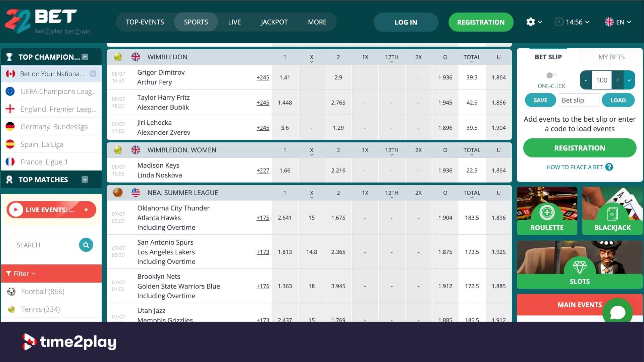Open the live chat bubble icon

pos(618,312)
